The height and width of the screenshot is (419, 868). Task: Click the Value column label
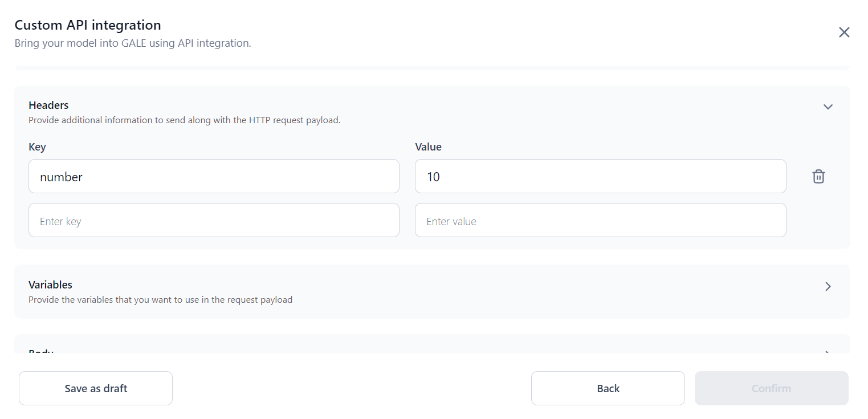point(428,147)
